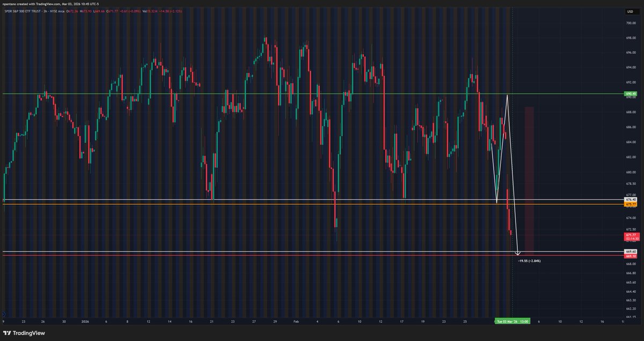Click the 2026 label on the time axis
The image size is (644, 341).
[x=85, y=322]
